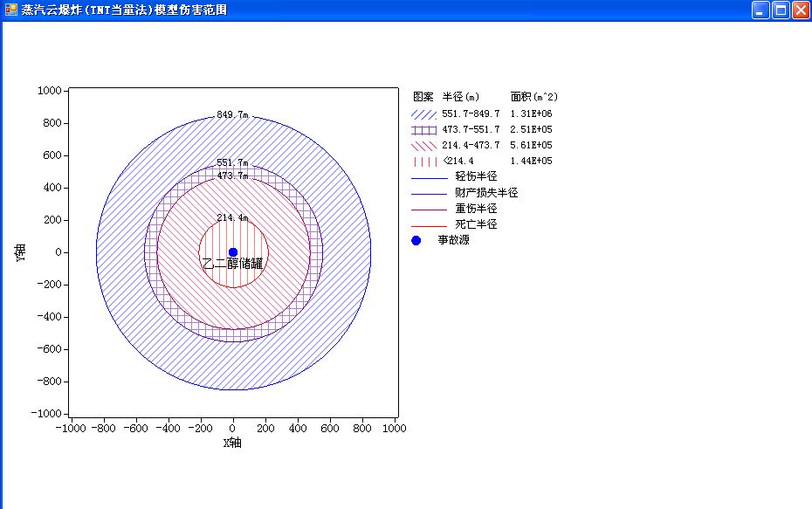Click the <214.4 radius range text
This screenshot has width=812, height=509.
click(x=458, y=161)
